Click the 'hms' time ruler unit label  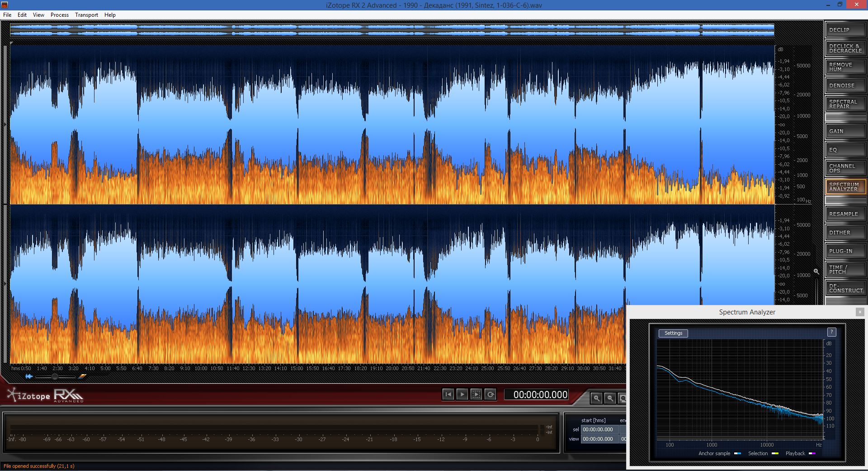pyautogui.click(x=16, y=368)
